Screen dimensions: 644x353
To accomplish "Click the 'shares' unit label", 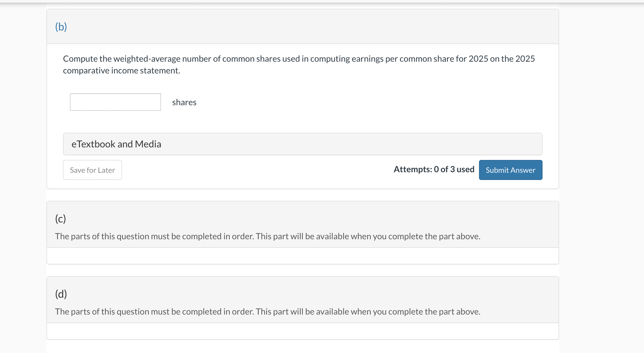I will pyautogui.click(x=184, y=102).
